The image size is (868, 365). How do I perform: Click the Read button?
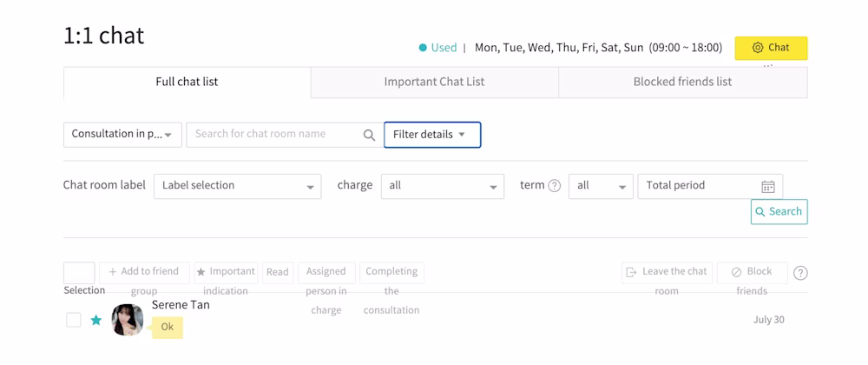[x=278, y=273]
